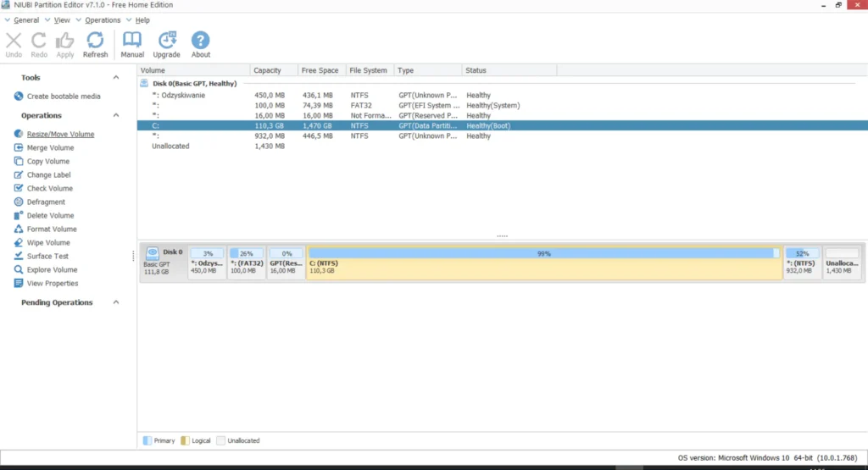Select the GPT(Res 16,00 MB partition block
This screenshot has width=868, height=470.
point(287,262)
